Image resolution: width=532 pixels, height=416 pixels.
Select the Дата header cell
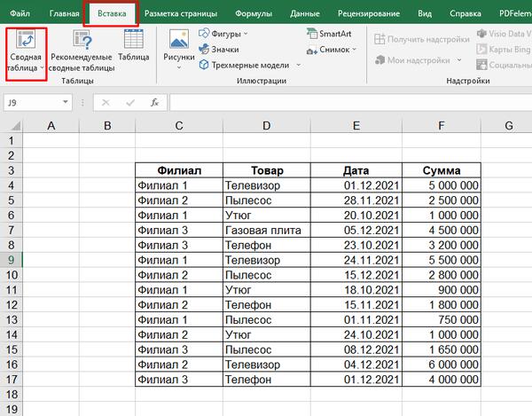click(356, 170)
